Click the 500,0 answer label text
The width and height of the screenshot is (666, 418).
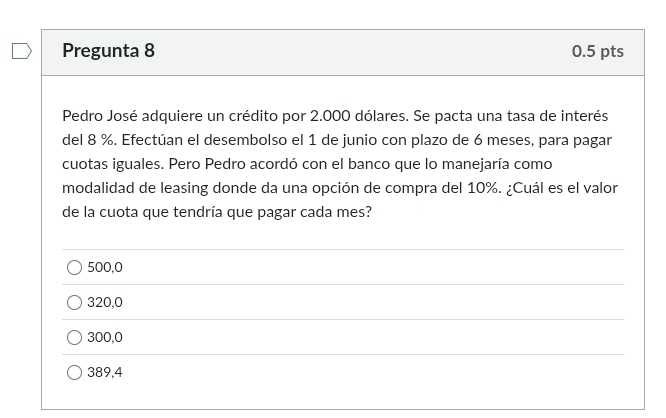point(105,267)
